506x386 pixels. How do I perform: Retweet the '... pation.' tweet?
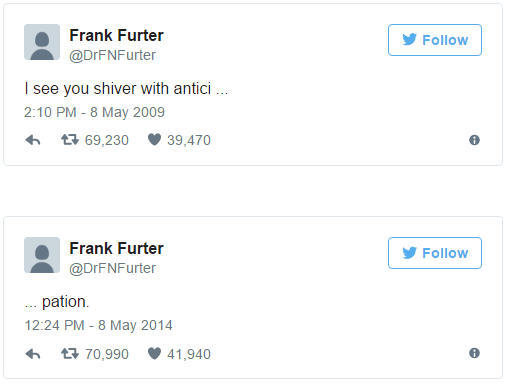[x=70, y=353]
